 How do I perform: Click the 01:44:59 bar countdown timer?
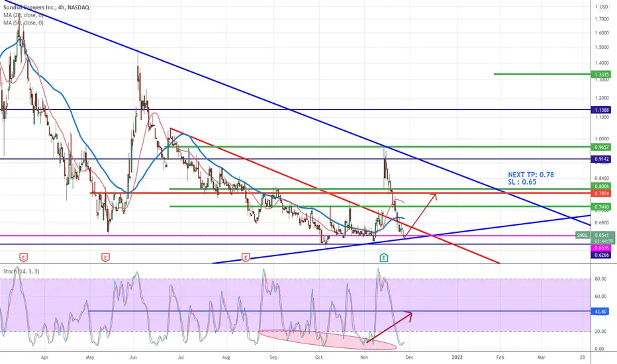(603, 241)
